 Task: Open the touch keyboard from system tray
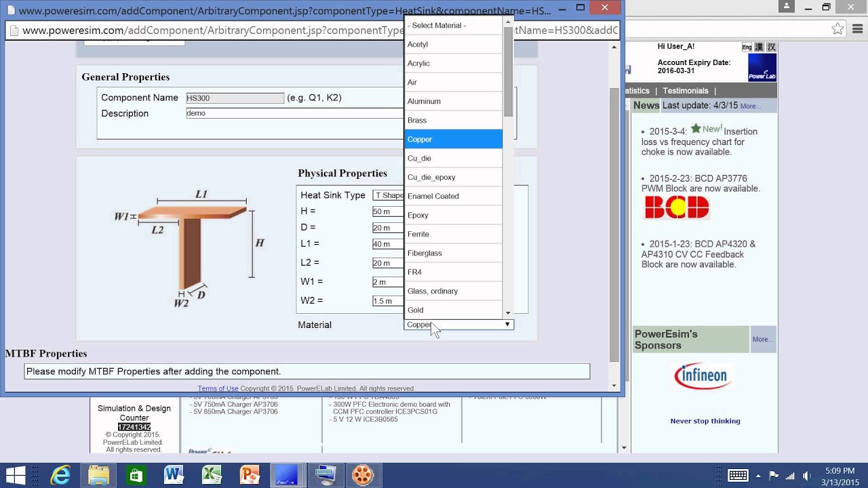(x=738, y=475)
